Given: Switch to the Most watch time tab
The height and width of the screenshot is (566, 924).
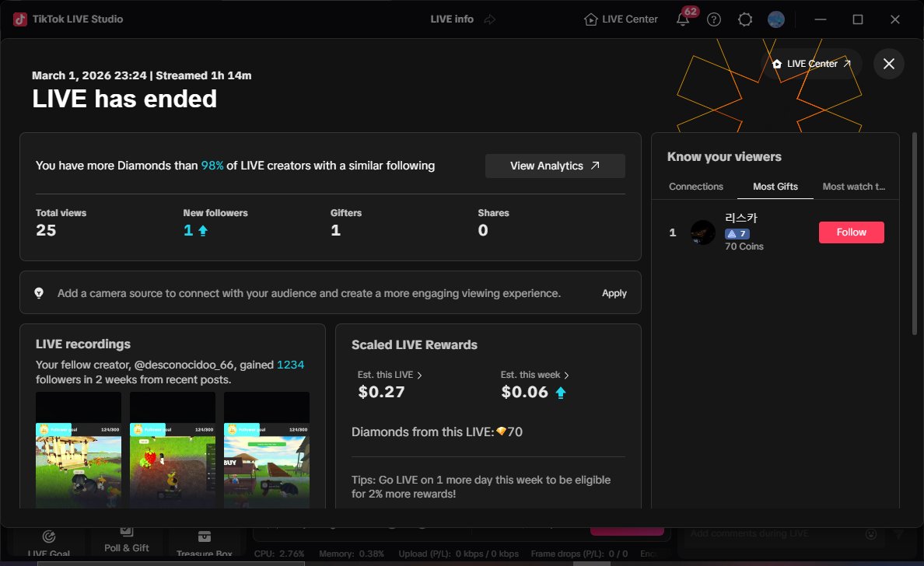Looking at the screenshot, I should (x=853, y=186).
